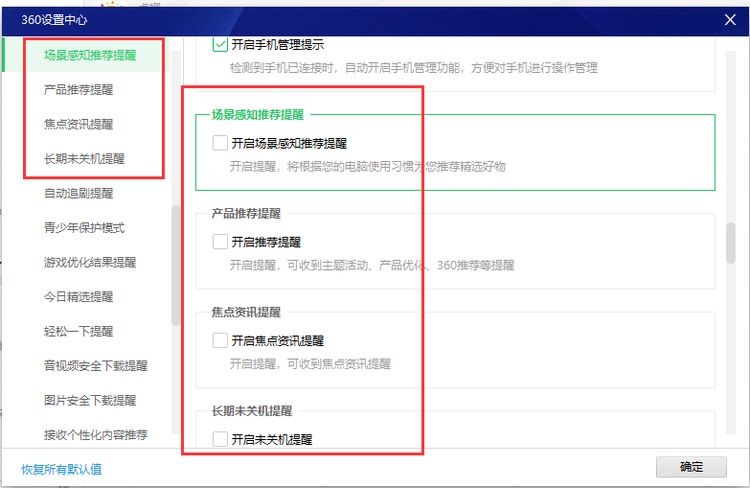The height and width of the screenshot is (488, 750).
Task: Check the 开启焦点资讯提醒 option
Action: pos(220,340)
